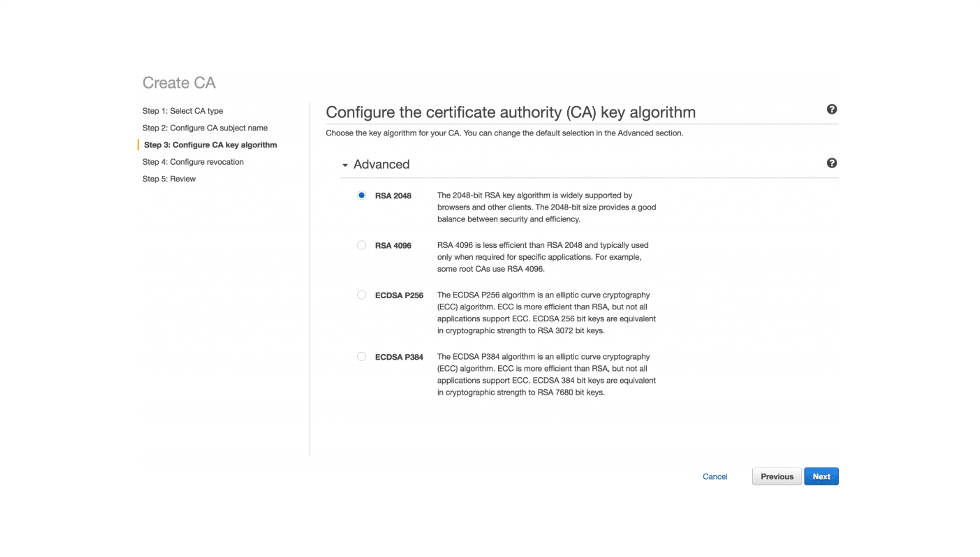Click Step 3 Configure CA key algorithm
This screenshot has width=980, height=557.
210,144
